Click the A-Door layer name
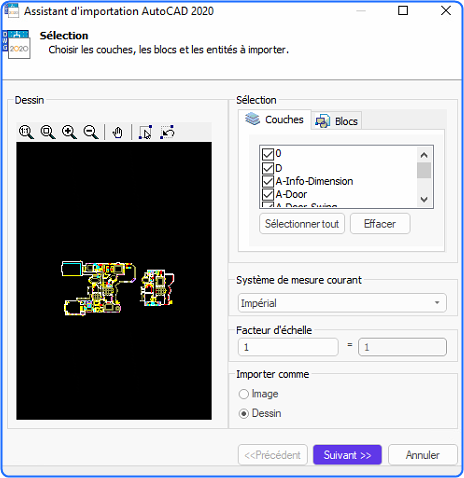This screenshot has width=464, height=478. pyautogui.click(x=291, y=194)
